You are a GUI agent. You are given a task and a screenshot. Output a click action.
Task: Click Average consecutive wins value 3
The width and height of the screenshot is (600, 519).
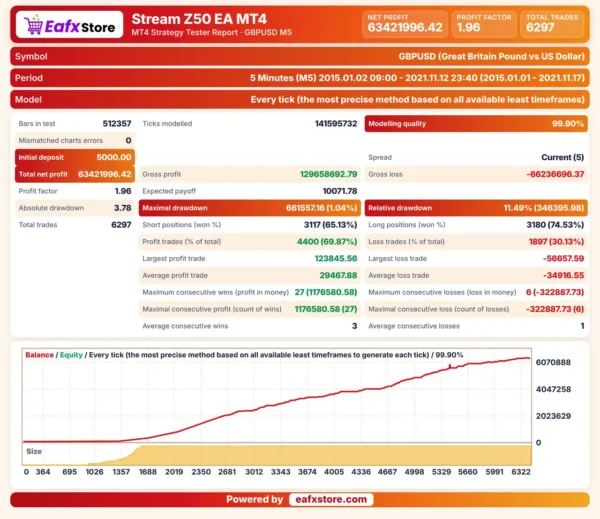coord(354,326)
